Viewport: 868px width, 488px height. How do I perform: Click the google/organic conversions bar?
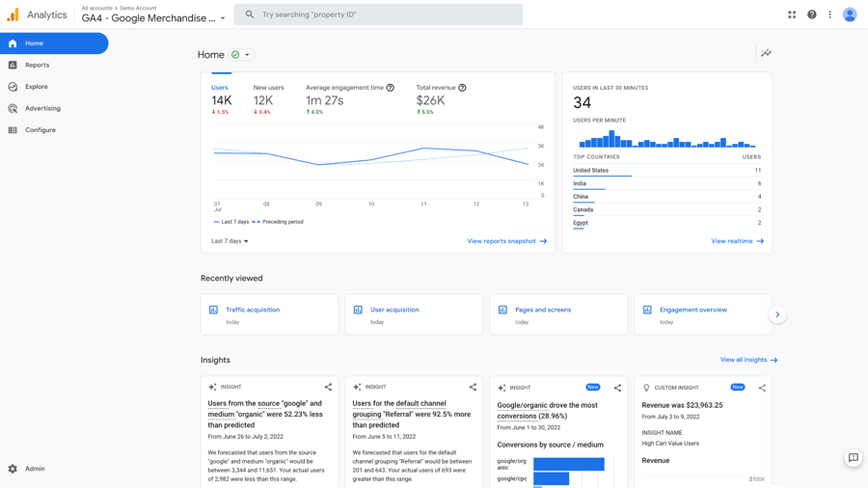(568, 464)
